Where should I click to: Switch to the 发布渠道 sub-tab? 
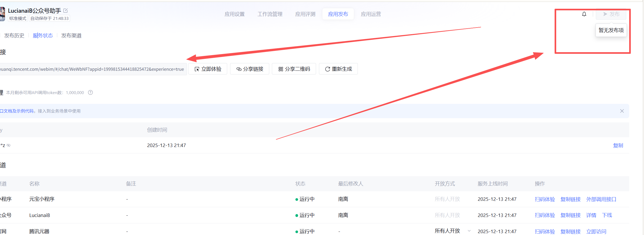[71, 36]
